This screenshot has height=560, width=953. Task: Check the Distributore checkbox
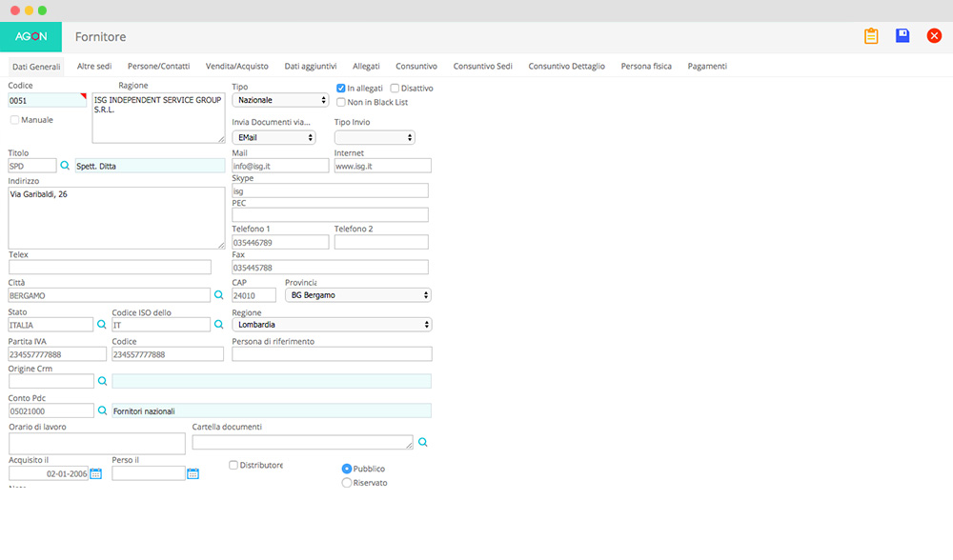[x=233, y=465]
